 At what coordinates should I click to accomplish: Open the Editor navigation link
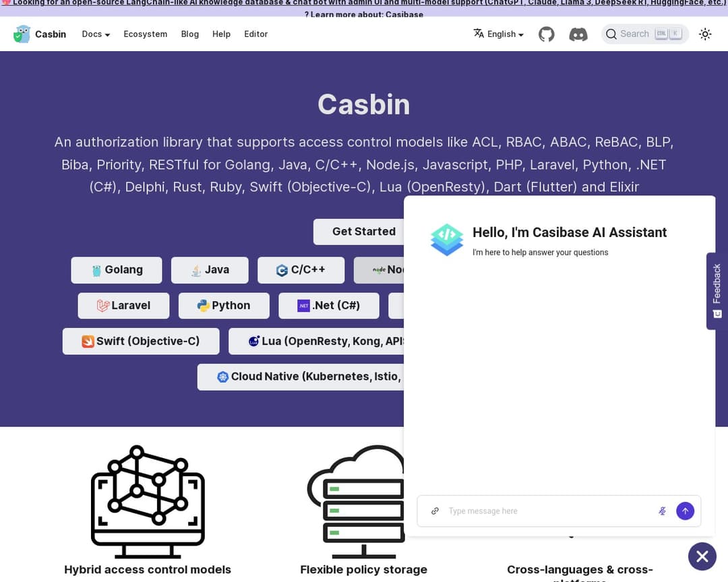255,34
